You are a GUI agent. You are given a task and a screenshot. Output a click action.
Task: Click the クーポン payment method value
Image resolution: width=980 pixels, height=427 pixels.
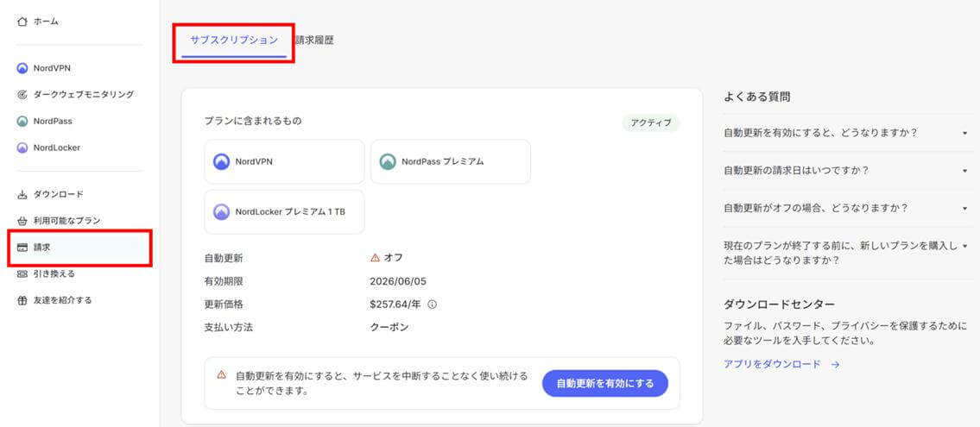pyautogui.click(x=389, y=327)
